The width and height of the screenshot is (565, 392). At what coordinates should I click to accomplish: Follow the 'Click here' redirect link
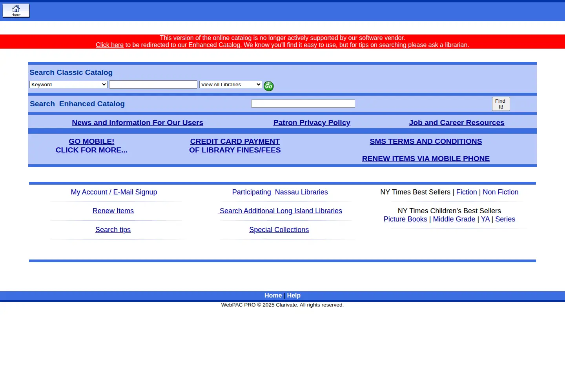tap(109, 45)
